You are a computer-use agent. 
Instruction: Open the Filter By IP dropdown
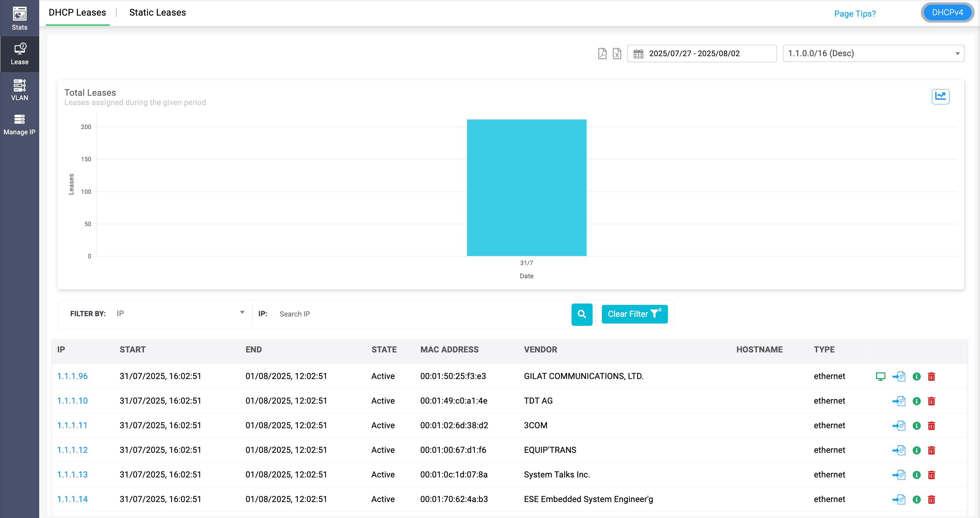pos(179,313)
